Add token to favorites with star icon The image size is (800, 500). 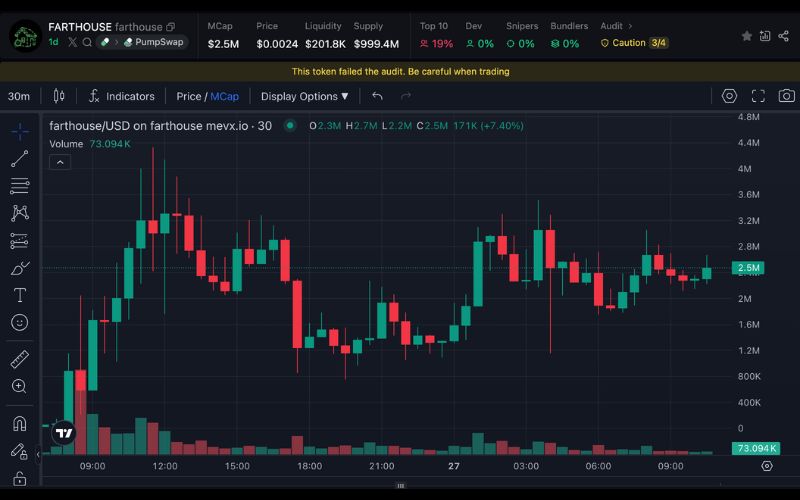point(746,36)
